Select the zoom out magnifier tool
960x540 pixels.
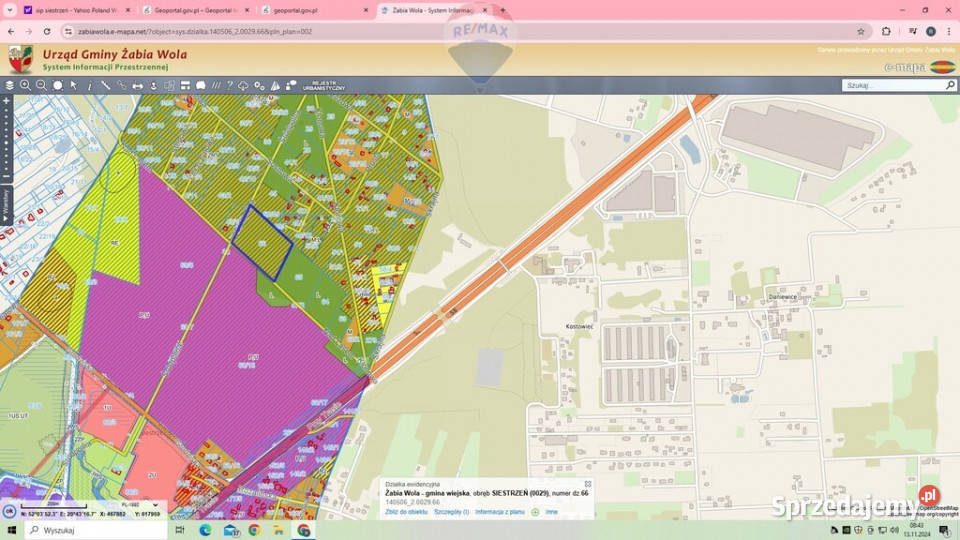pos(42,86)
